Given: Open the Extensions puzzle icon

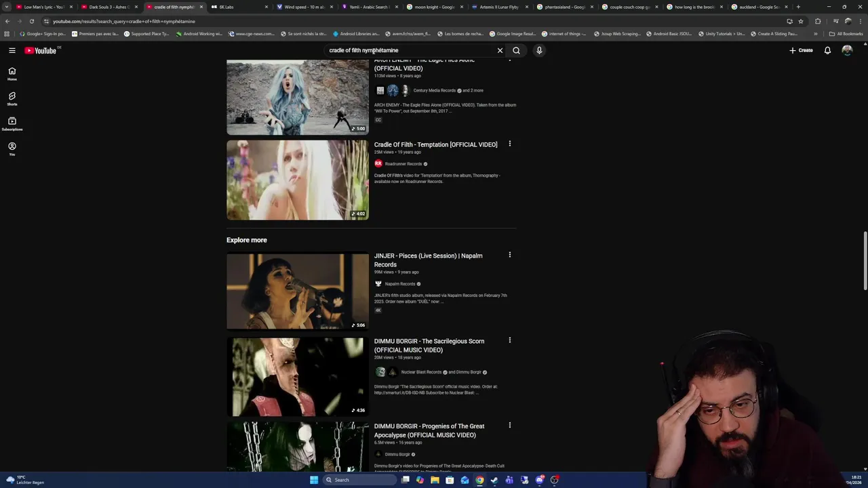Looking at the screenshot, I should (x=818, y=21).
